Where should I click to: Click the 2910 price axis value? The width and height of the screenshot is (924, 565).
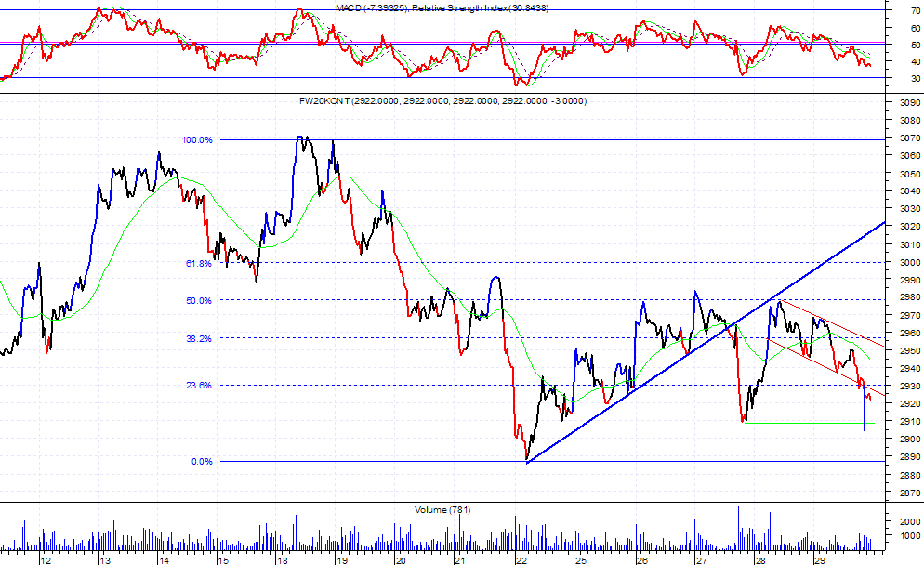tap(910, 422)
